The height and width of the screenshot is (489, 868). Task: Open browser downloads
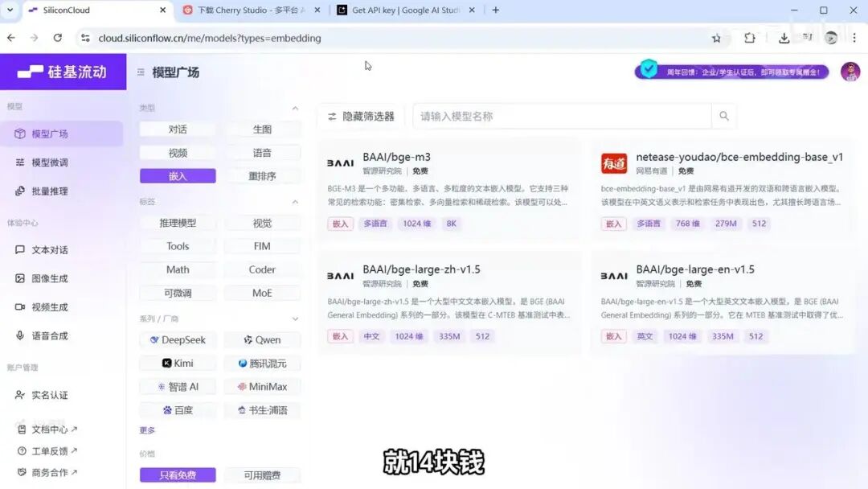click(x=784, y=38)
